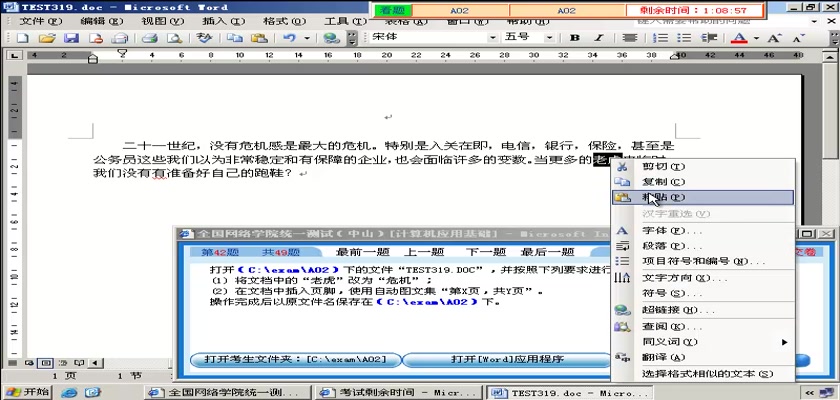Undo the last action with the undo arrow
840x400 pixels.
click(x=289, y=38)
